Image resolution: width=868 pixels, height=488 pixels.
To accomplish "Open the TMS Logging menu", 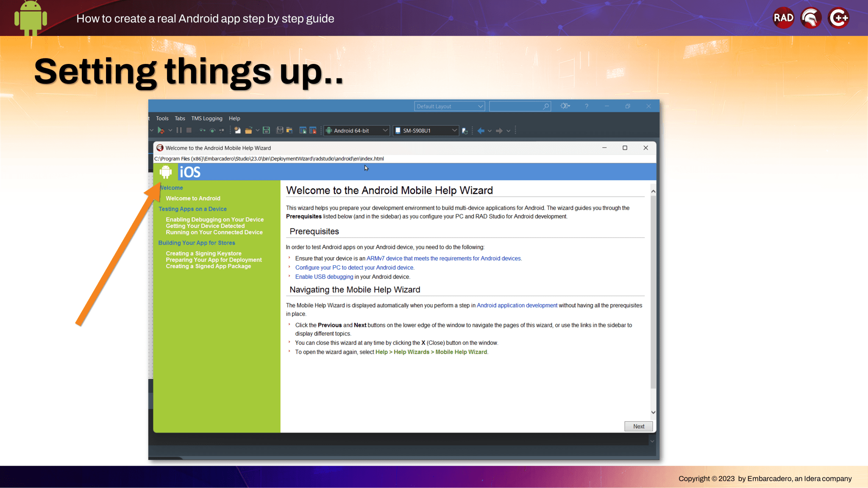I will point(206,118).
